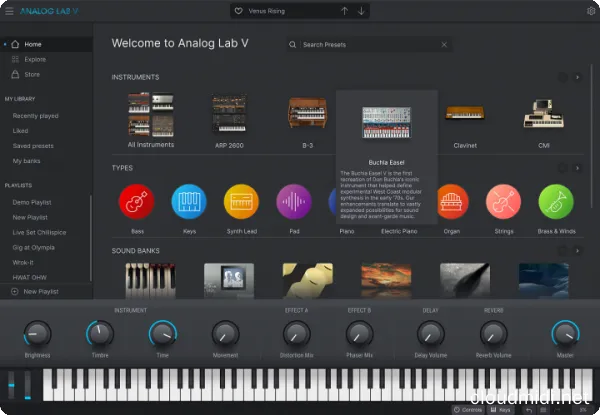Go to previous preset with up arrow
This screenshot has width=600, height=415.
[x=344, y=11]
